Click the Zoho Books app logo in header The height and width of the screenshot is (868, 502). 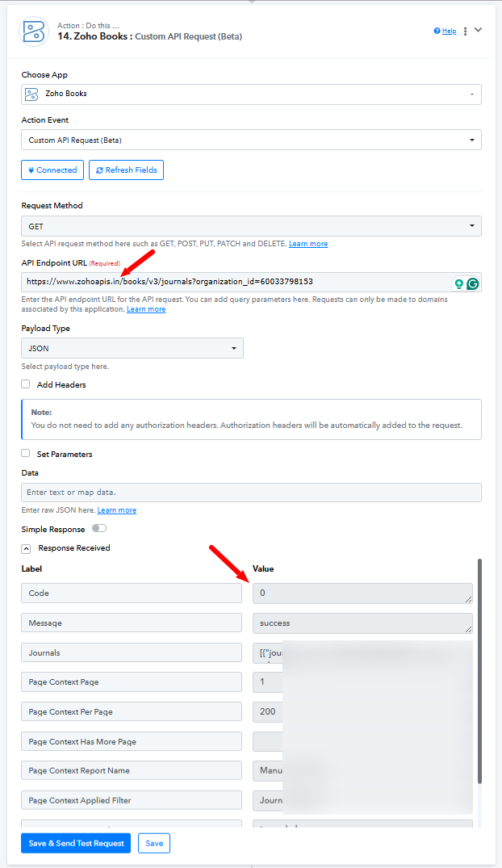pos(34,31)
